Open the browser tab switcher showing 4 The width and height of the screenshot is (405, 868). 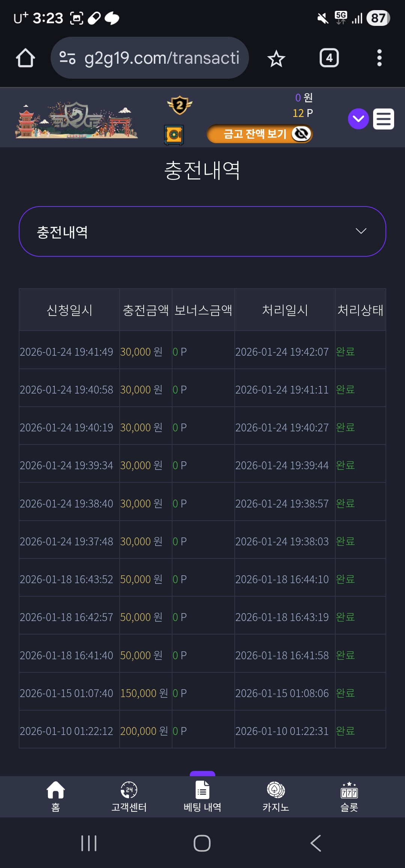329,58
